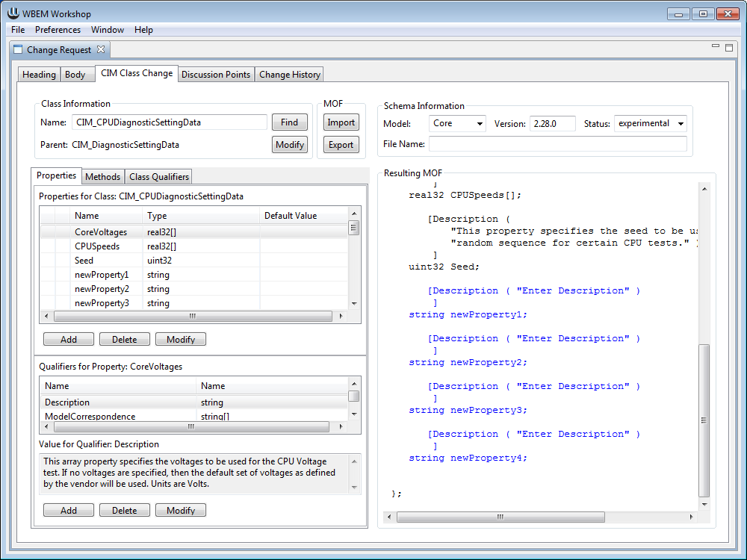Click Modify button beside Parent class

click(290, 145)
